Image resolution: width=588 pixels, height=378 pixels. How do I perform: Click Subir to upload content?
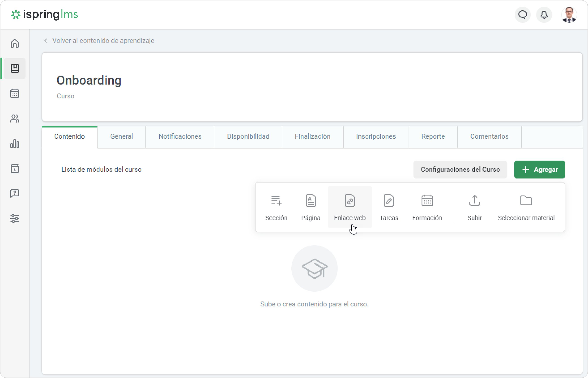tap(474, 207)
